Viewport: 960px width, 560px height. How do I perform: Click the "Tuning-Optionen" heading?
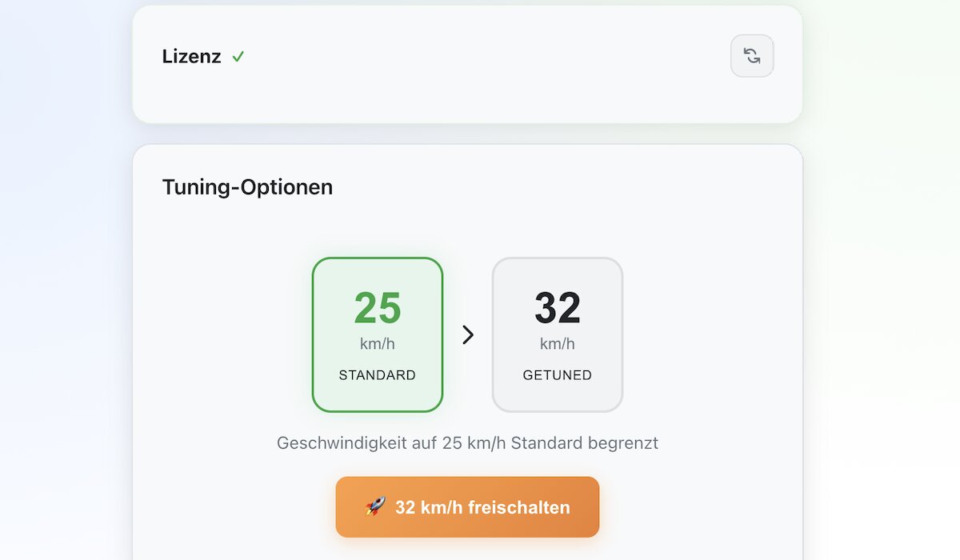(x=247, y=187)
